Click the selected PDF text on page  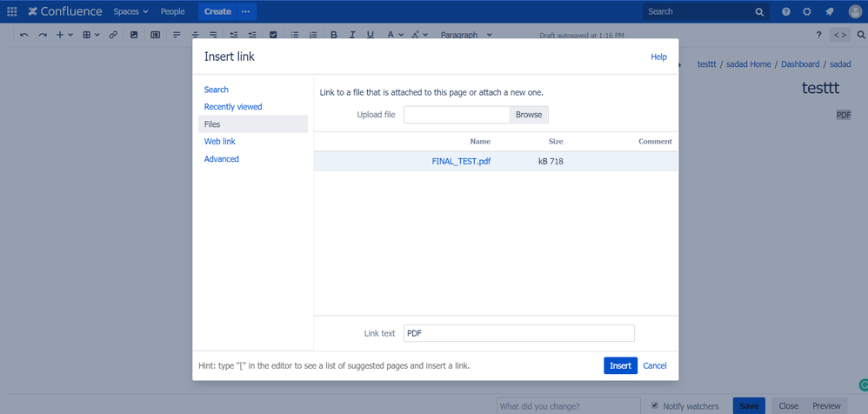tap(844, 115)
